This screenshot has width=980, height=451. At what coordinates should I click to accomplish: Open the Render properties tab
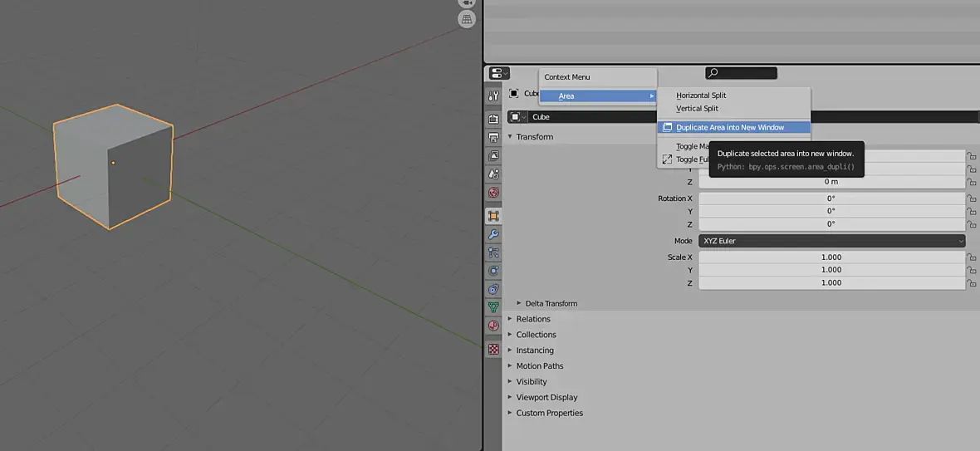point(493,119)
